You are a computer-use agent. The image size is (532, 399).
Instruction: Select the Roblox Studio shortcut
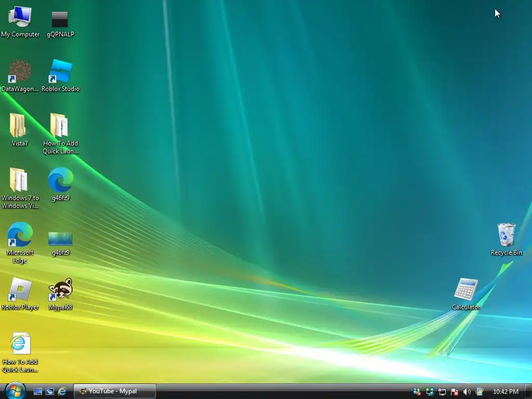click(60, 76)
